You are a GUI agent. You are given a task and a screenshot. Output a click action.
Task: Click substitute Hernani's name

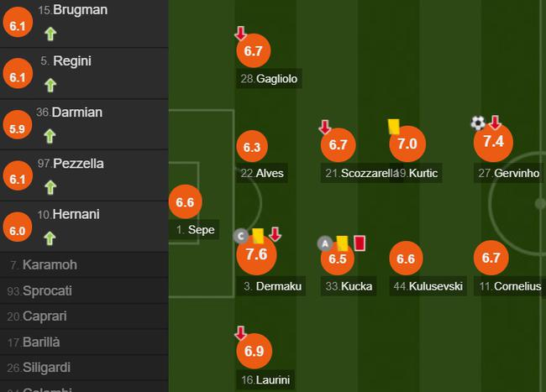pos(76,215)
